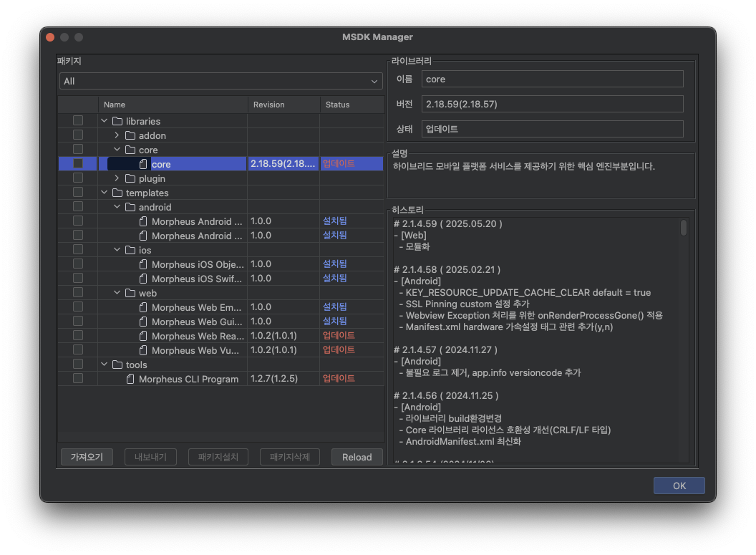Click the addon folder icon
The image size is (756, 555).
130,135
